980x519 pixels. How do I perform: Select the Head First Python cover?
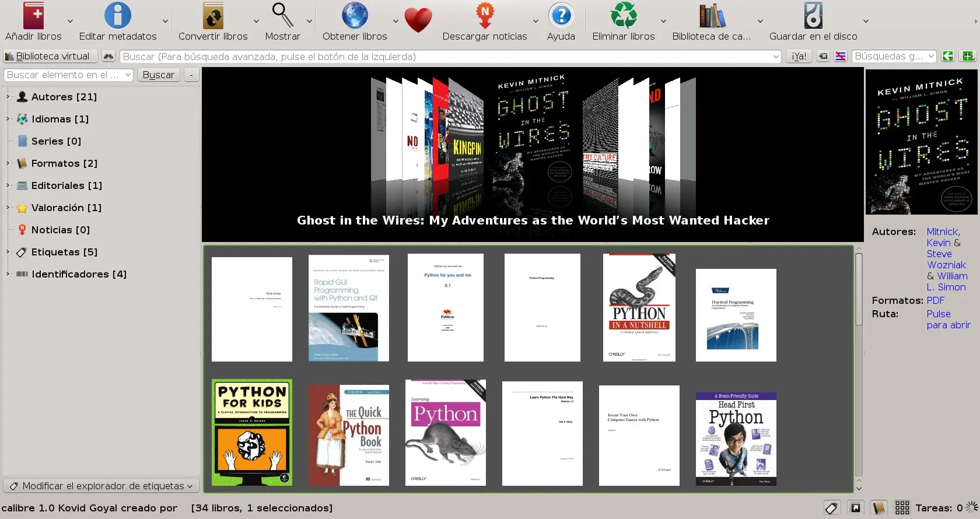pos(736,439)
